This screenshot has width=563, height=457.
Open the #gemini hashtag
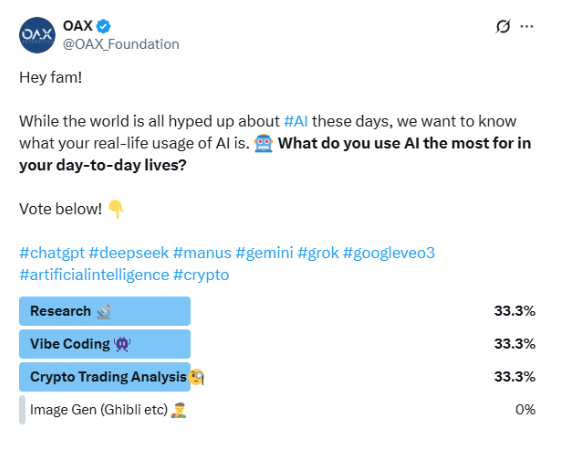tap(264, 253)
